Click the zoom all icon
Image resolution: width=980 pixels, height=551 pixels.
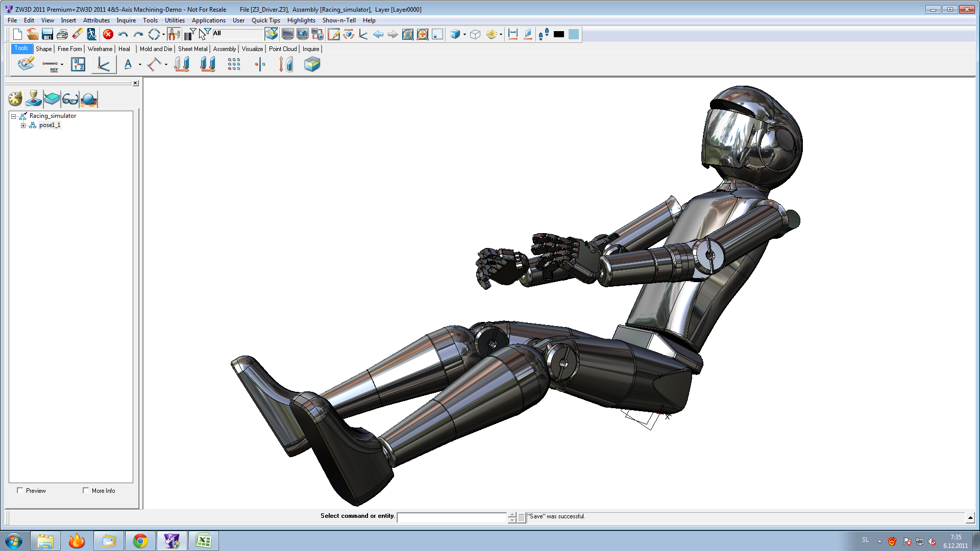point(408,34)
